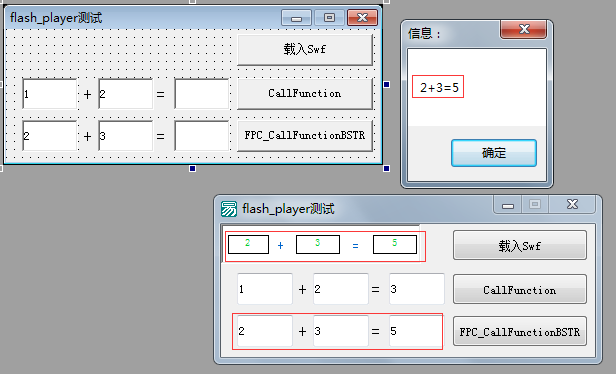Focus running-window result field showing 3
The width and height of the screenshot is (616, 374).
pyautogui.click(x=417, y=289)
